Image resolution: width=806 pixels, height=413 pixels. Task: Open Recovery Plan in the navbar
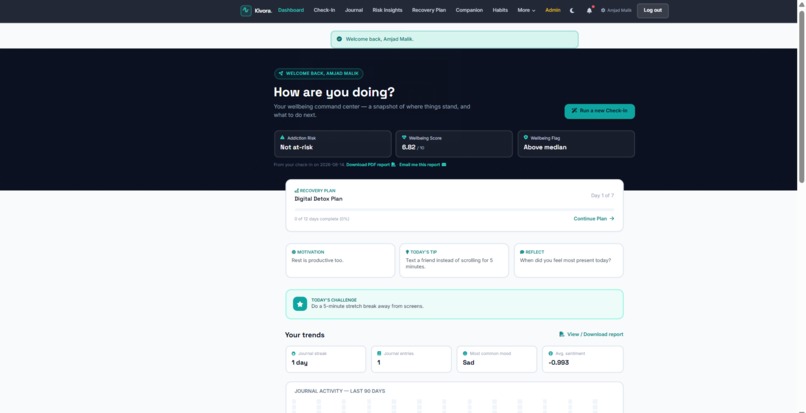(429, 10)
